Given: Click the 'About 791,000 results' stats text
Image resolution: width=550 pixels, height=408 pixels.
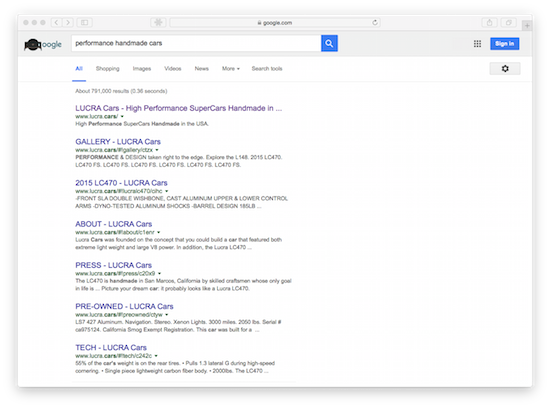Looking at the screenshot, I should (121, 91).
